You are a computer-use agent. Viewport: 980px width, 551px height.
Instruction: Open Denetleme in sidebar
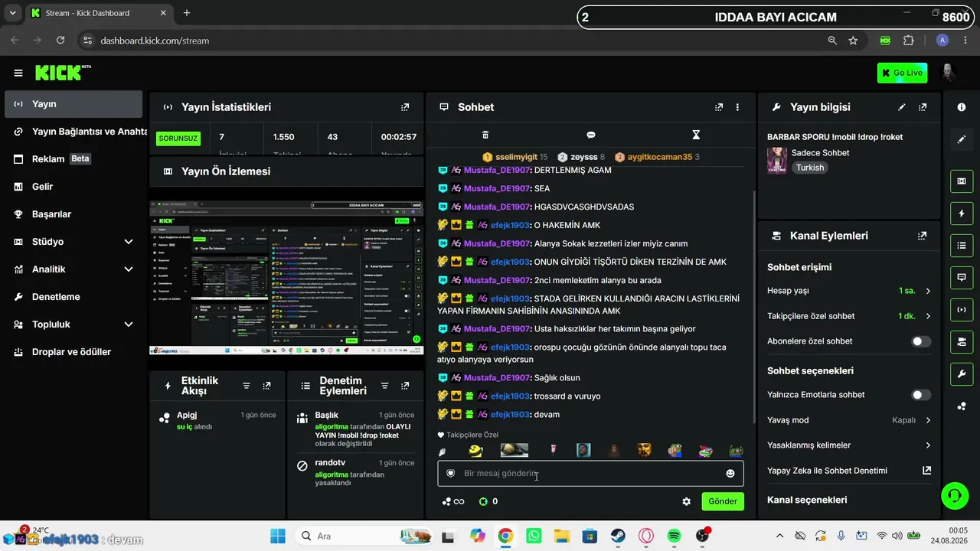point(73,297)
